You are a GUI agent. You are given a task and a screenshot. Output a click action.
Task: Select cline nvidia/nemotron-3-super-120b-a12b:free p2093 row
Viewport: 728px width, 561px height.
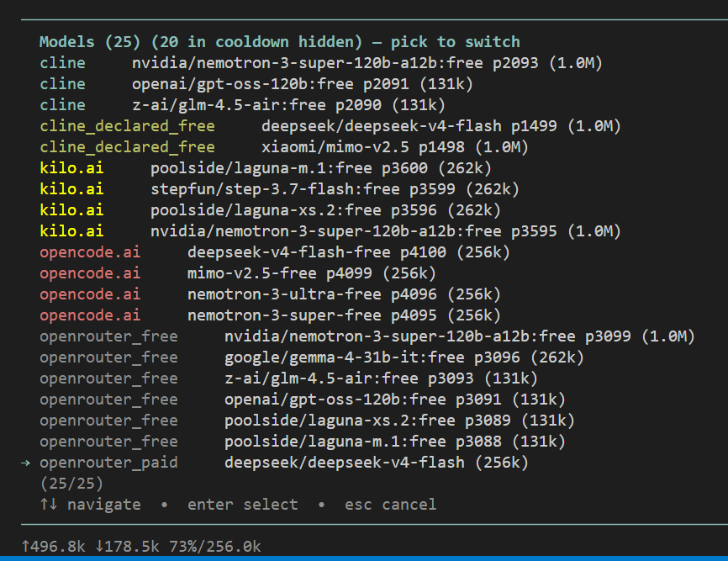tap(321, 63)
